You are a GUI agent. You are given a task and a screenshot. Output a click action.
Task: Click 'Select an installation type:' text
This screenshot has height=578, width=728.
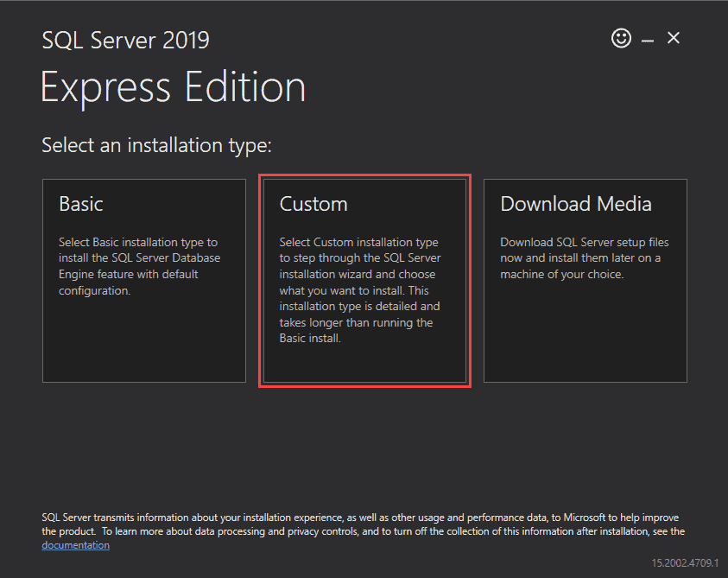156,145
